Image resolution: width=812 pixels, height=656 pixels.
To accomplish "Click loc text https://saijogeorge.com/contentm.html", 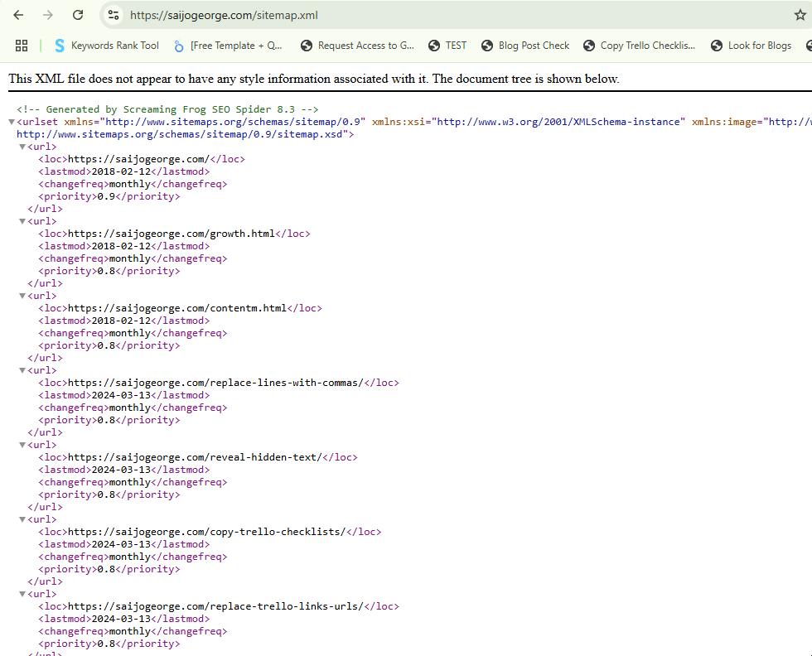I will tap(177, 308).
